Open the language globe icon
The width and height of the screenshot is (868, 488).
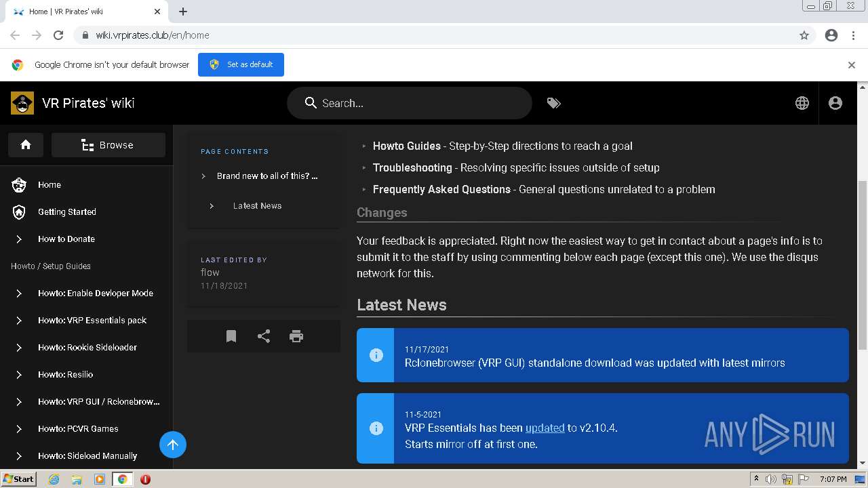(802, 103)
